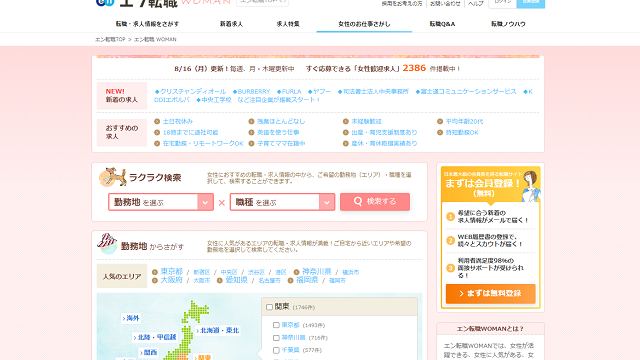Open the FURLA job link
The image size is (640, 360).
tap(289, 91)
